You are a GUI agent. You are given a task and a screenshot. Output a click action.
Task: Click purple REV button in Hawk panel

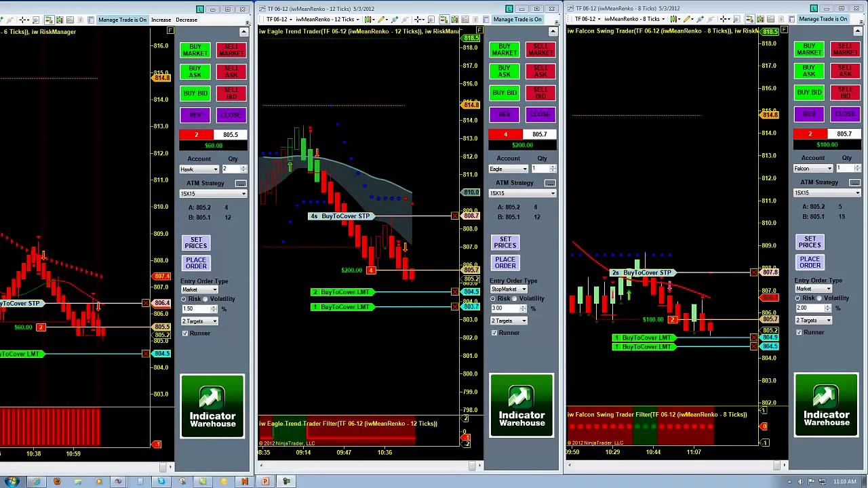click(x=195, y=115)
